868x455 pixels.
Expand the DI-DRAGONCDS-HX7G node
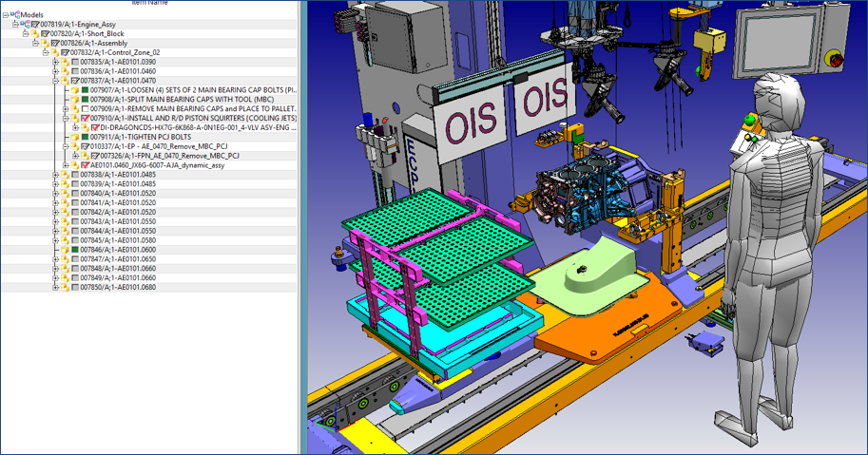[x=75, y=127]
